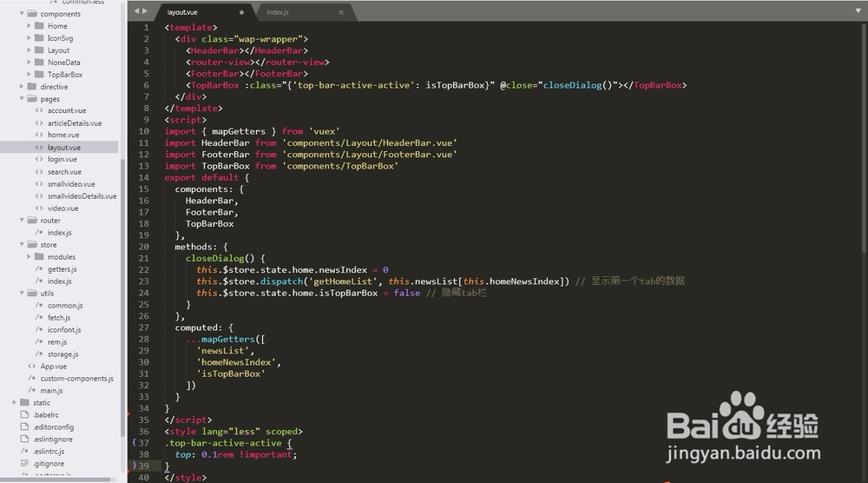Go to next tab with right arrow

tap(145, 11)
